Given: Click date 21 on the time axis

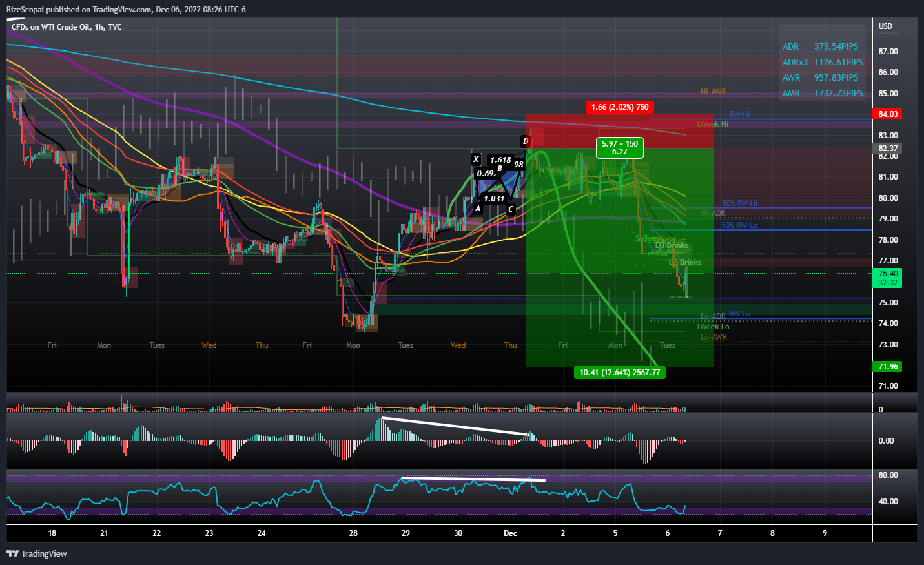Looking at the screenshot, I should click(x=104, y=533).
